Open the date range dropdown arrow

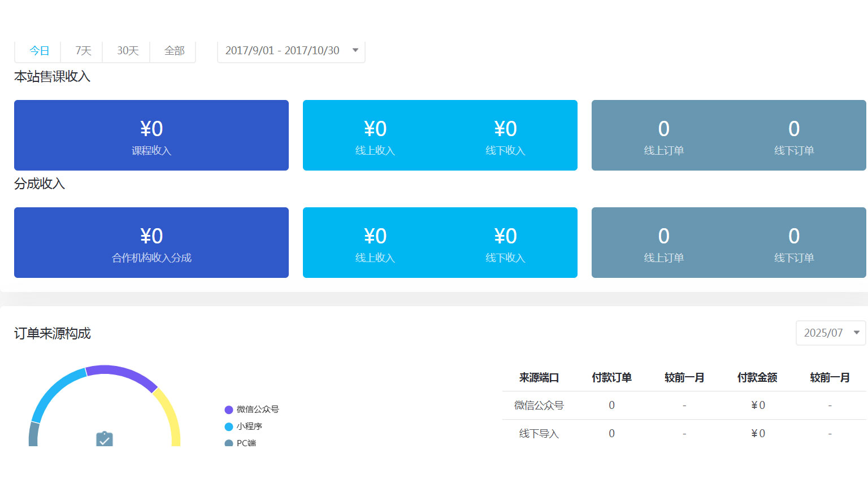pyautogui.click(x=355, y=50)
